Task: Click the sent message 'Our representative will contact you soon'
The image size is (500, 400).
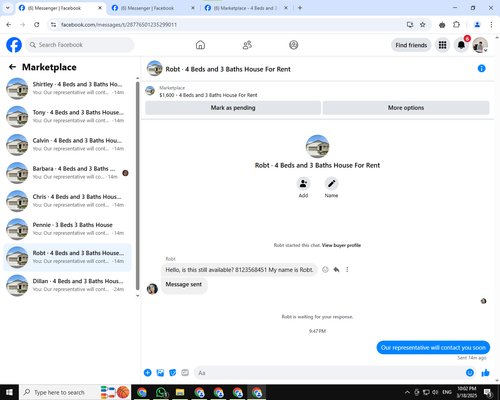Action: [433, 348]
